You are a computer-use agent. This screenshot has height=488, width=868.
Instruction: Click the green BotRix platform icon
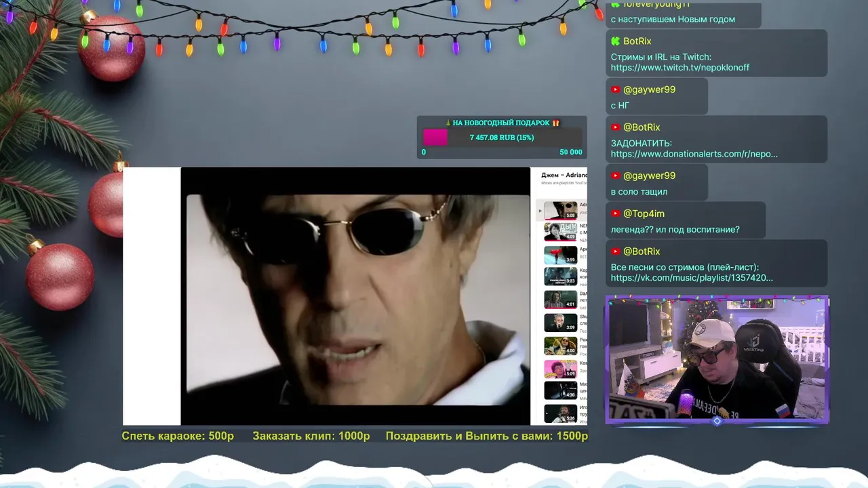point(616,41)
